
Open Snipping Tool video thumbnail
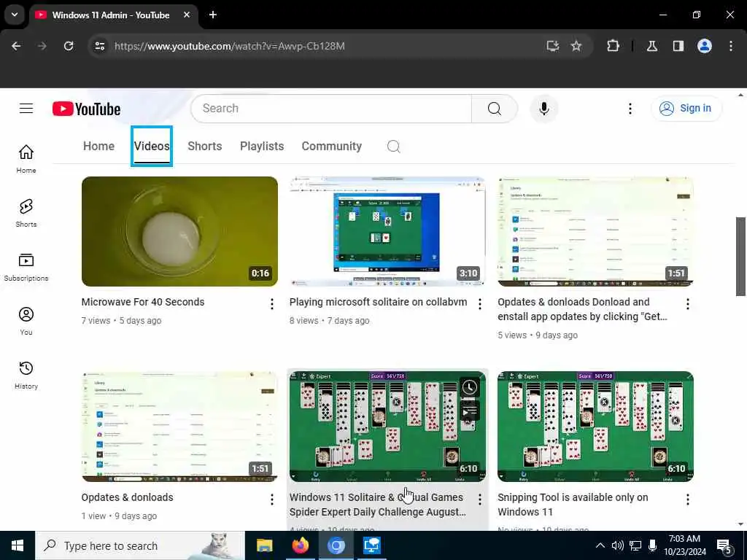(595, 427)
